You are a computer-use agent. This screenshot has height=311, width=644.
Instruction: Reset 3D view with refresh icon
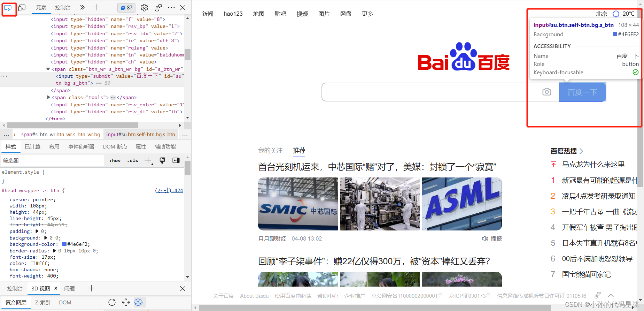pyautogui.click(x=112, y=302)
